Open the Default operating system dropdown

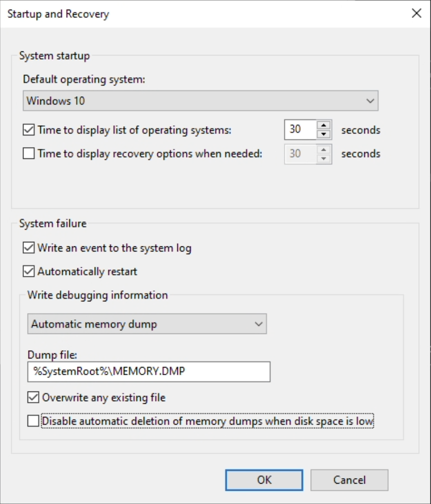372,100
